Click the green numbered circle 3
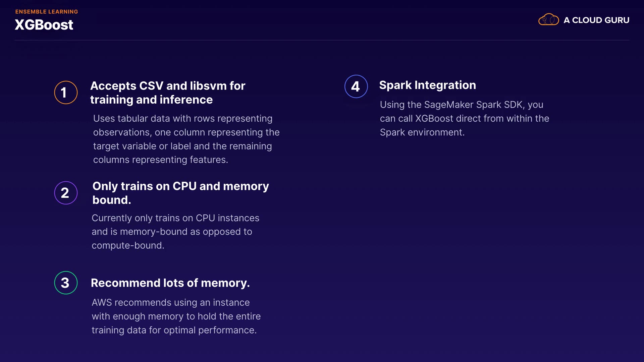 point(66,283)
